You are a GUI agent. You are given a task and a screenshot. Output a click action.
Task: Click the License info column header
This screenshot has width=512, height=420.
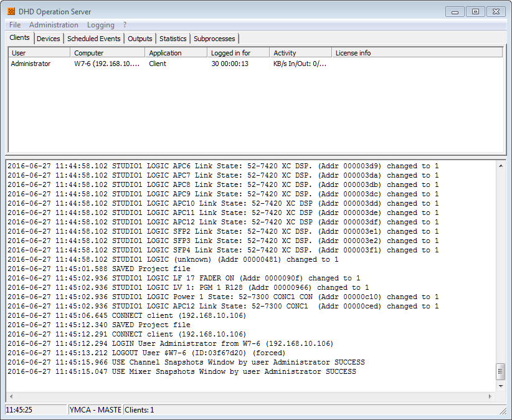click(x=417, y=53)
